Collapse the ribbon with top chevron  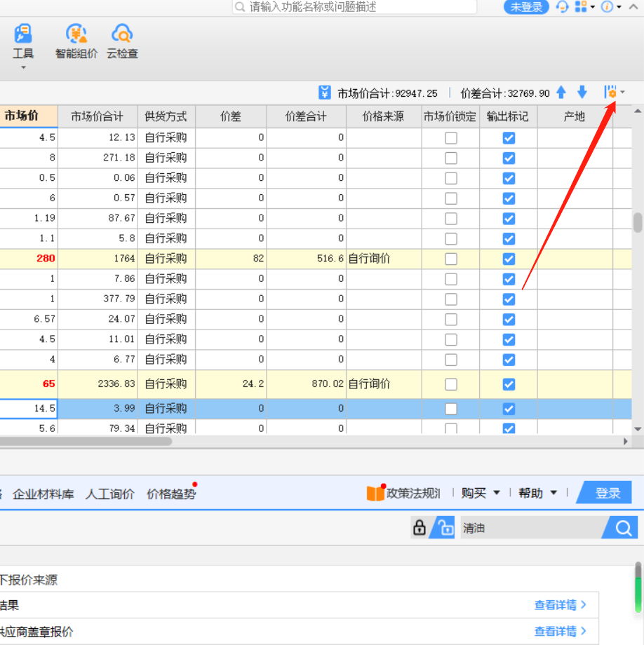[633, 6]
